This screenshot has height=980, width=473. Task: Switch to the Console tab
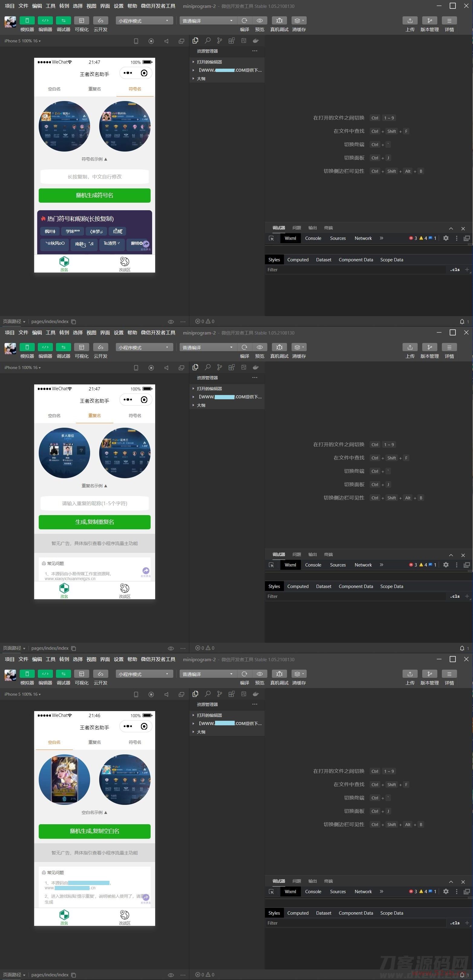pyautogui.click(x=313, y=238)
